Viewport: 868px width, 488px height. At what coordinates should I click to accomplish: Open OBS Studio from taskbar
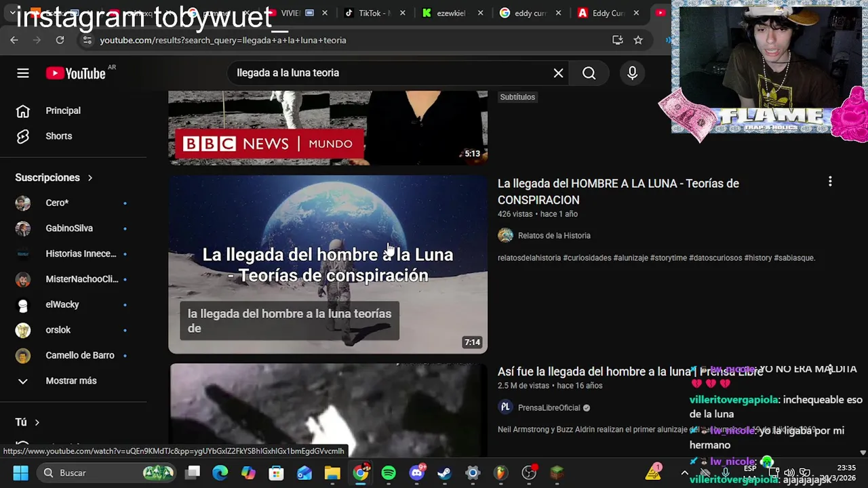(x=529, y=472)
